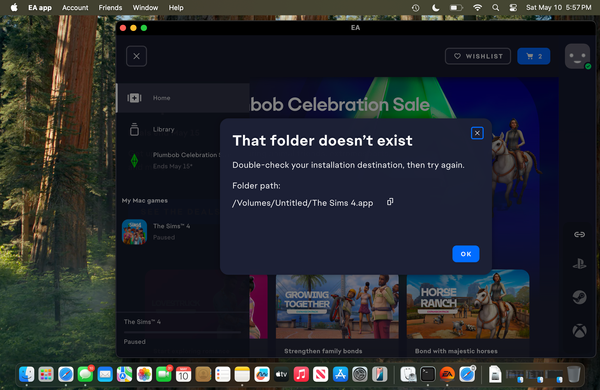
Task: Open the Friends menu
Action: click(110, 8)
